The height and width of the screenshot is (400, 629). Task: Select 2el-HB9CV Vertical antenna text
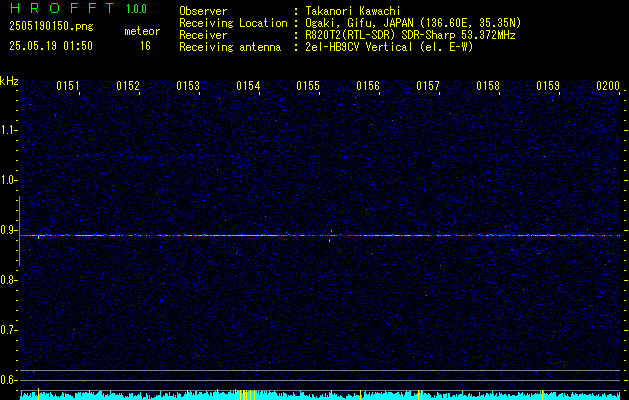tap(389, 47)
